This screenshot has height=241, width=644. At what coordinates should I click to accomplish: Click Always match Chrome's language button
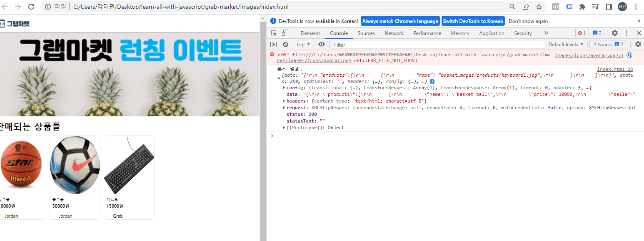click(400, 21)
